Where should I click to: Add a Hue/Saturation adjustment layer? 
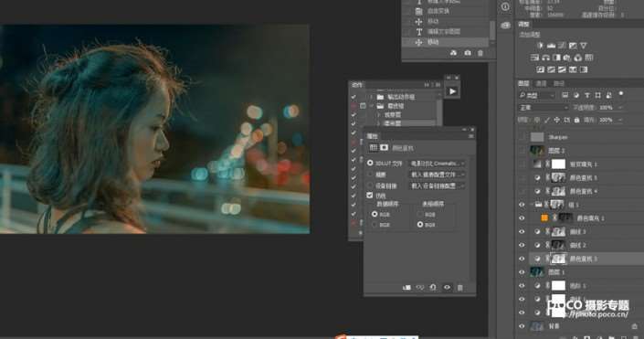[x=534, y=58]
